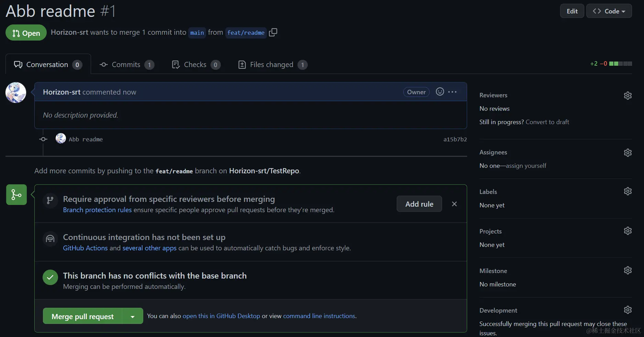Click the 'No description provided.' comment text
Viewport: 644px width, 337px height.
[80, 115]
